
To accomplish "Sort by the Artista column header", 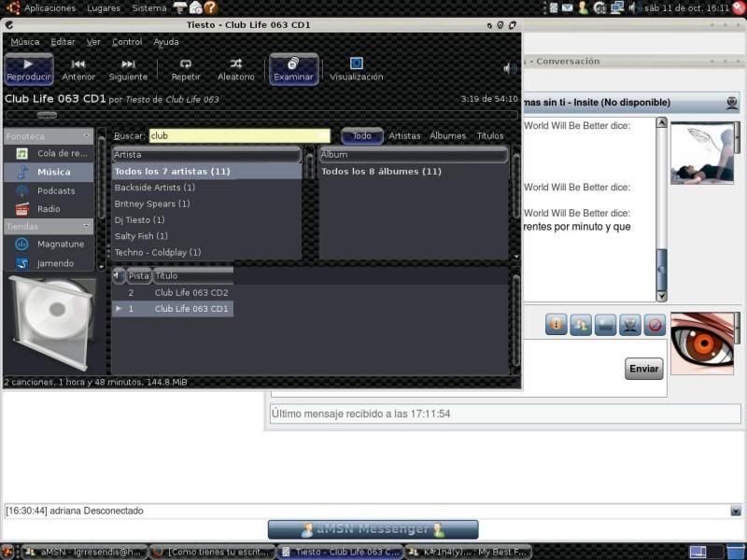I will (206, 155).
